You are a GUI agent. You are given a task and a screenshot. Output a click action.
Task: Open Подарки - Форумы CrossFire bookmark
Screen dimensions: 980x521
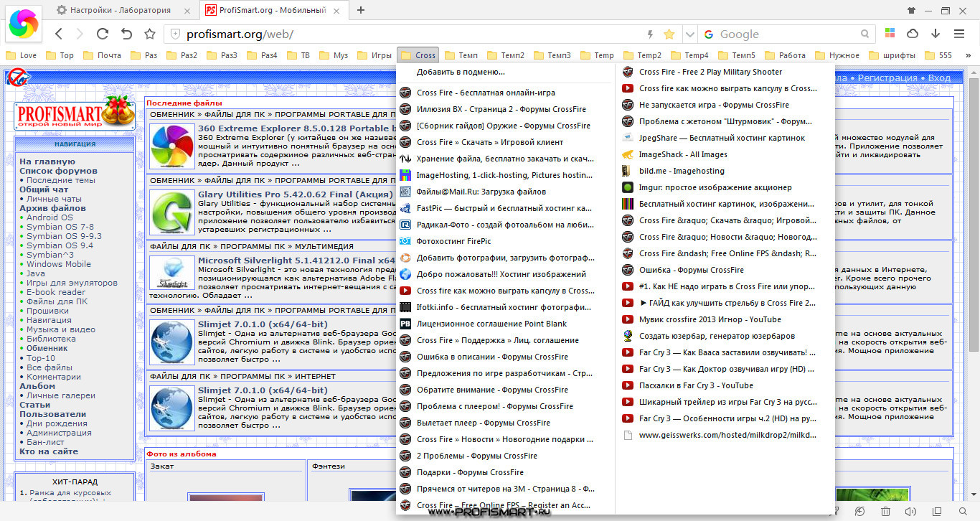coord(505,472)
